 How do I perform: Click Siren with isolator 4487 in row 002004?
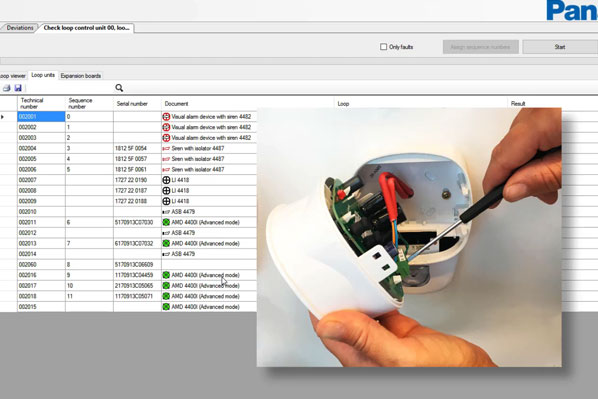pos(198,148)
